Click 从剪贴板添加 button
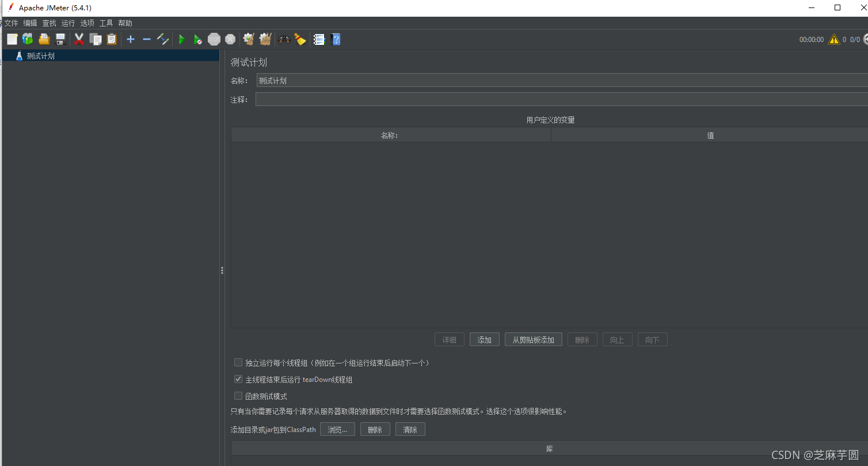Screen dimensions: 868x466 click(534, 340)
